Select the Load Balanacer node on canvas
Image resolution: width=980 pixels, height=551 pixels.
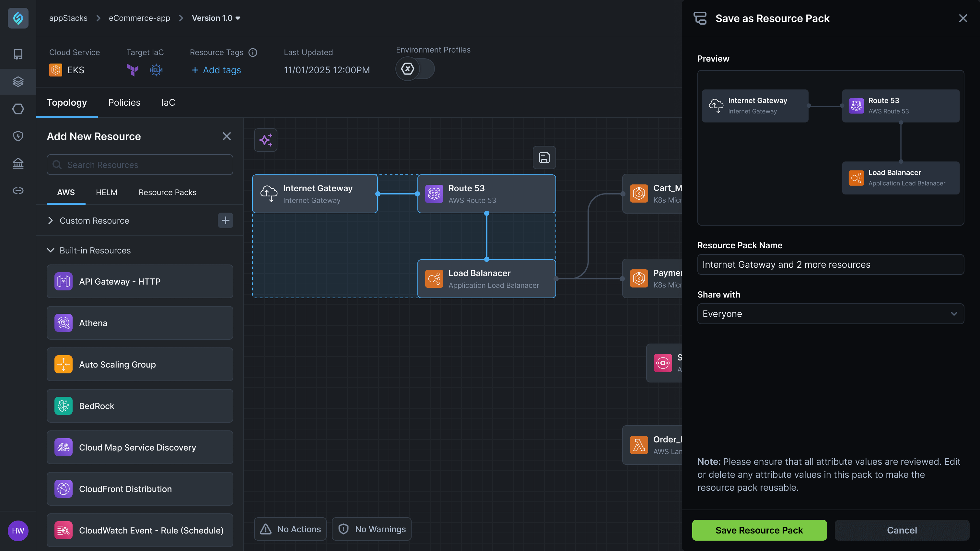click(486, 278)
